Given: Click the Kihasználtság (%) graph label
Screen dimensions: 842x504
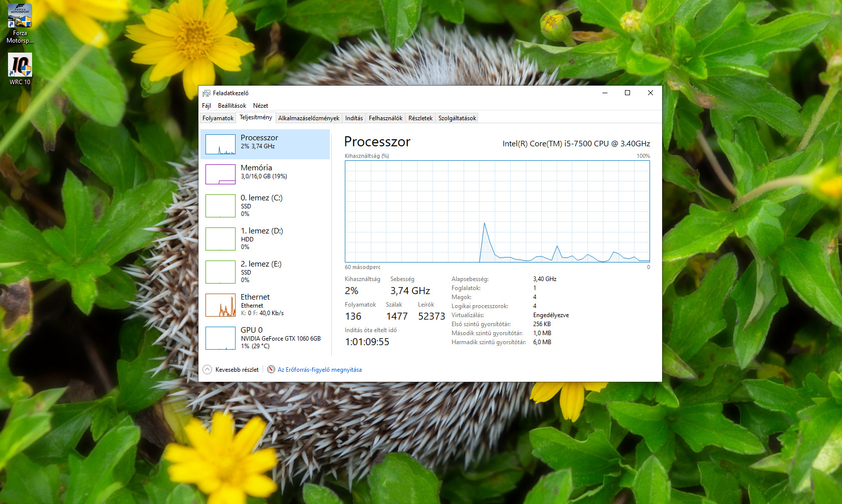Looking at the screenshot, I should [367, 156].
